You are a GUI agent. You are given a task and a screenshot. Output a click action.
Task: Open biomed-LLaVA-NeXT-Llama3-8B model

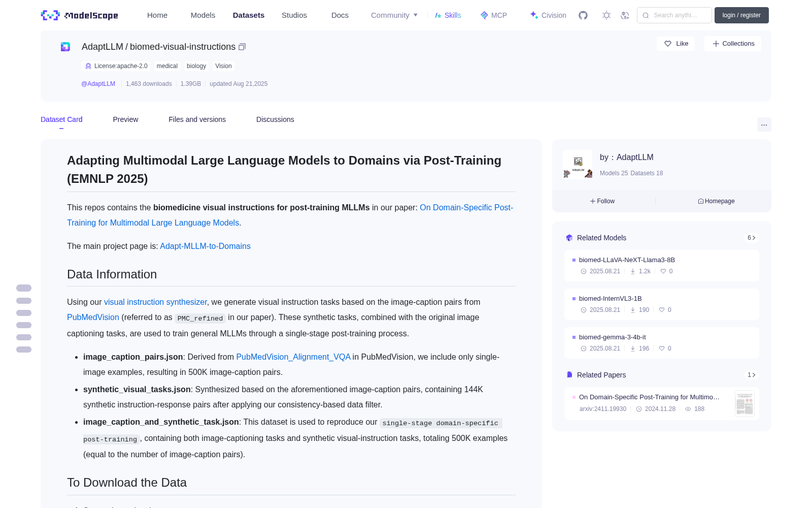point(661,265)
